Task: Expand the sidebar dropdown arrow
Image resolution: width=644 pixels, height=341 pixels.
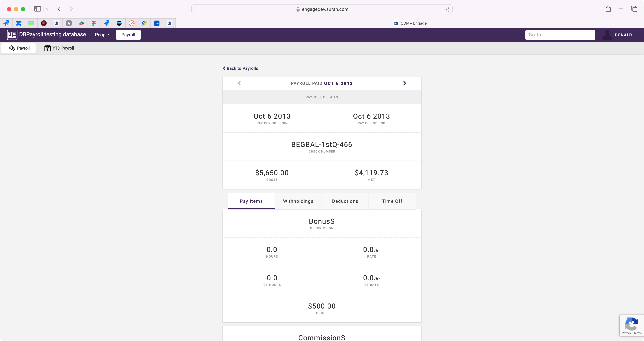Action: 47,9
